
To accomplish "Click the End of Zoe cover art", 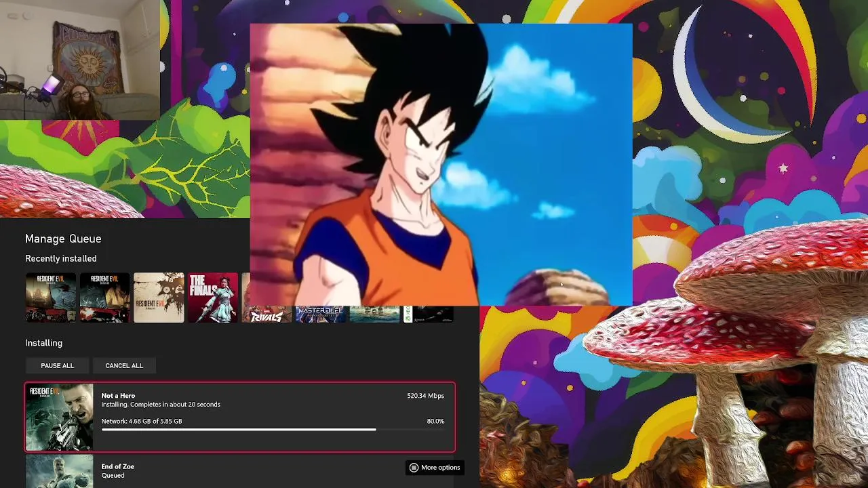I will click(x=60, y=471).
